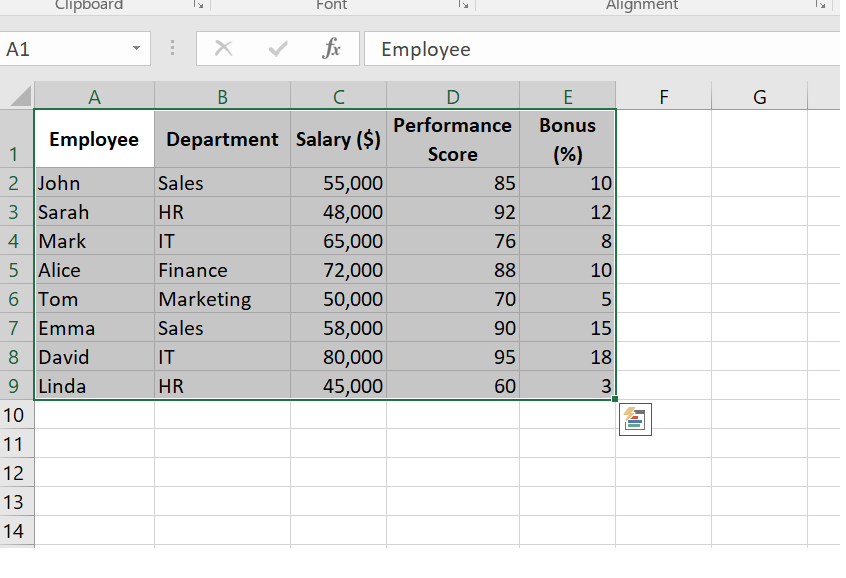Screen dimensions: 846x578
Task: Select the Department header cell
Action: 222,139
